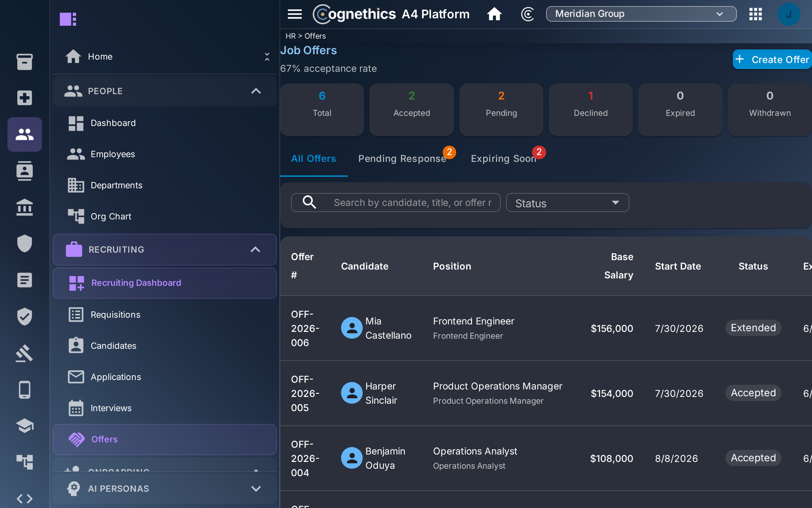This screenshot has width=812, height=508.
Task: Switch to the Expiring Soon tab
Action: (x=503, y=158)
